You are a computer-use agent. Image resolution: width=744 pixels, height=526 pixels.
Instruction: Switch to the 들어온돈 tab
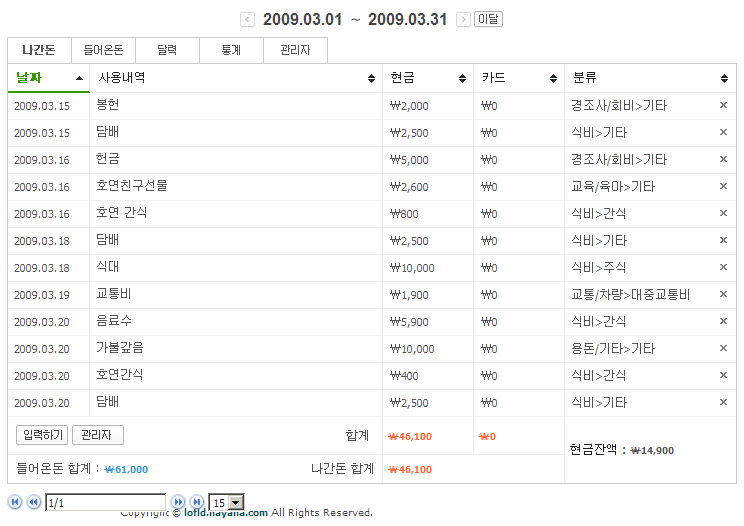tap(103, 50)
